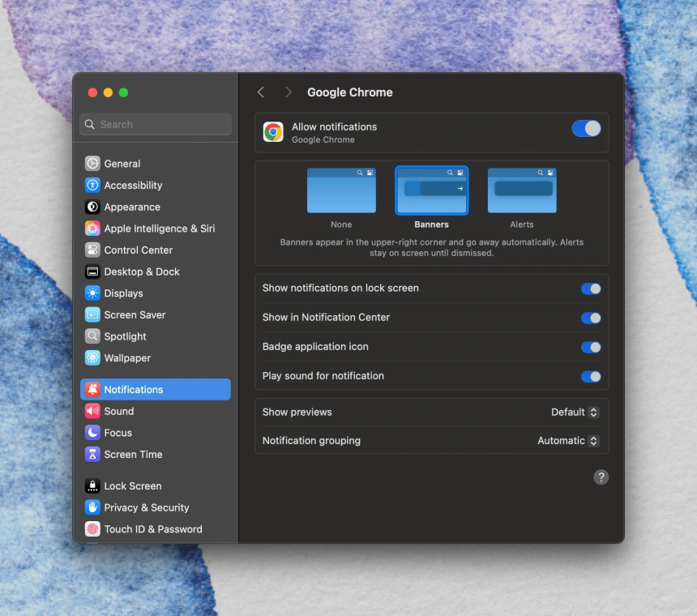
Task: Choose the None notification style thumbnail
Action: 341,190
